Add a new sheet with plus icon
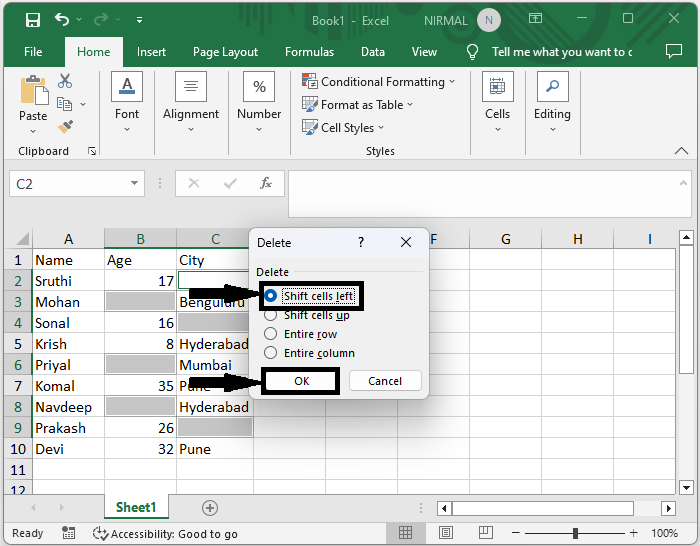This screenshot has height=546, width=700. click(210, 508)
